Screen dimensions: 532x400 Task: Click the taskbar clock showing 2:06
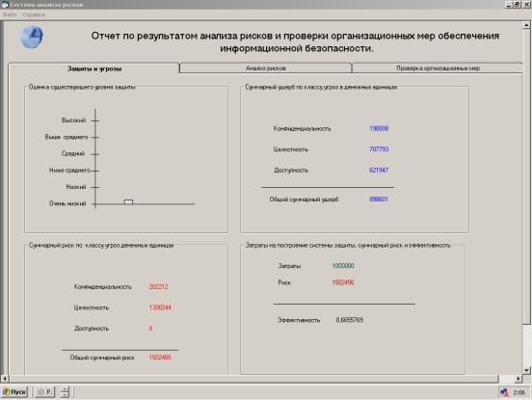(x=519, y=392)
